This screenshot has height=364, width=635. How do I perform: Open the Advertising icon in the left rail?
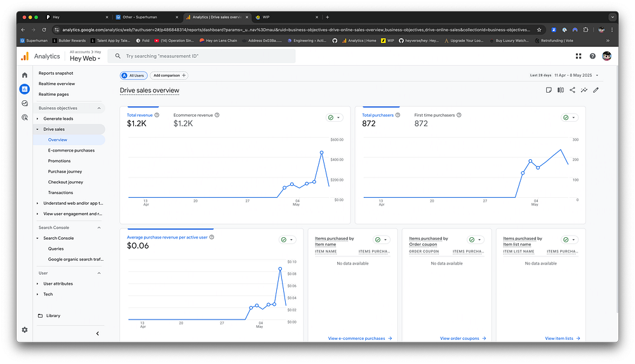click(25, 117)
